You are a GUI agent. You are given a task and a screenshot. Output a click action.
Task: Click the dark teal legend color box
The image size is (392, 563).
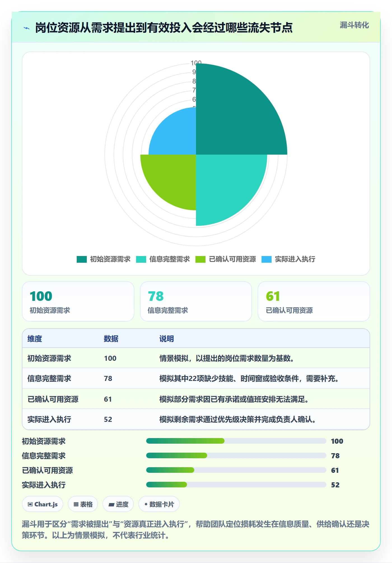click(82, 259)
